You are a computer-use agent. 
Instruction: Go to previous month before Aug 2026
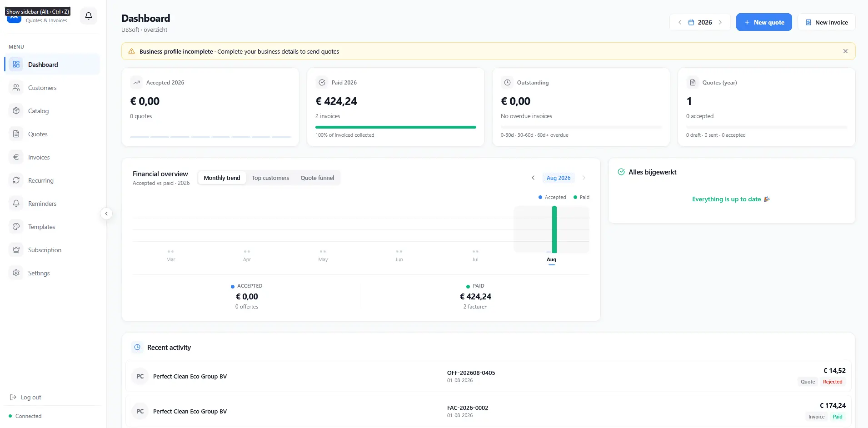click(x=533, y=178)
